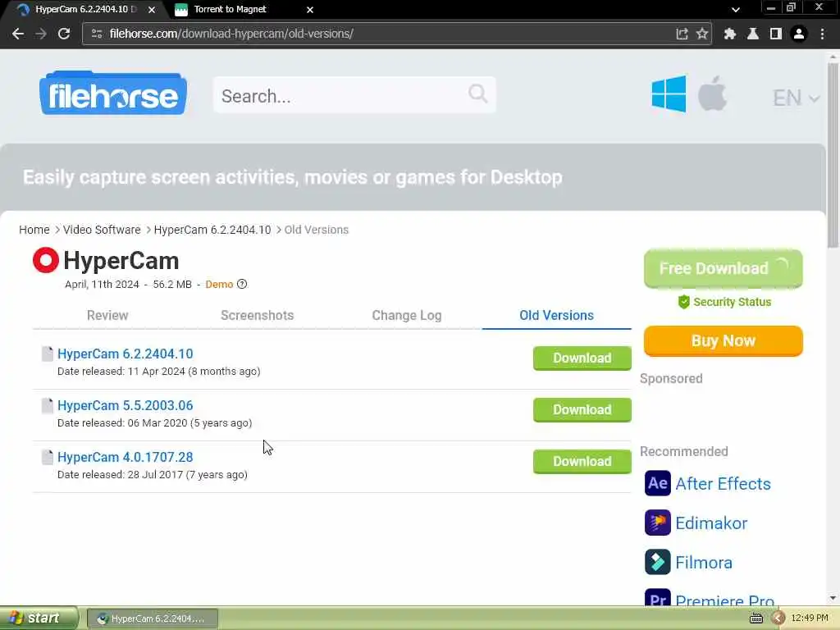This screenshot has height=630, width=840.
Task: Open the tab search chevron in title bar
Action: 736,10
